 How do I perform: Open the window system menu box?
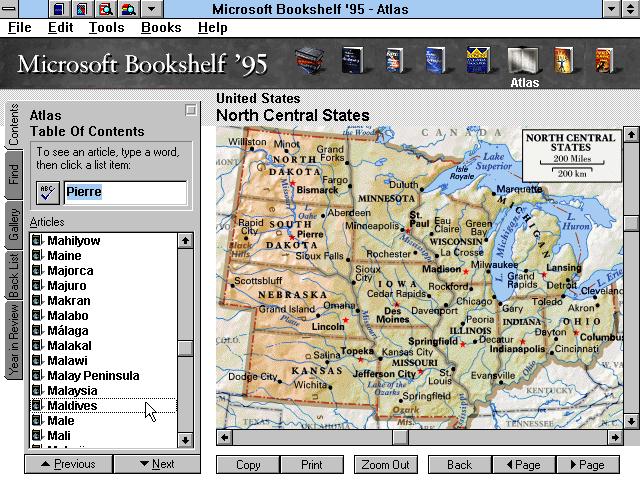click(x=8, y=9)
